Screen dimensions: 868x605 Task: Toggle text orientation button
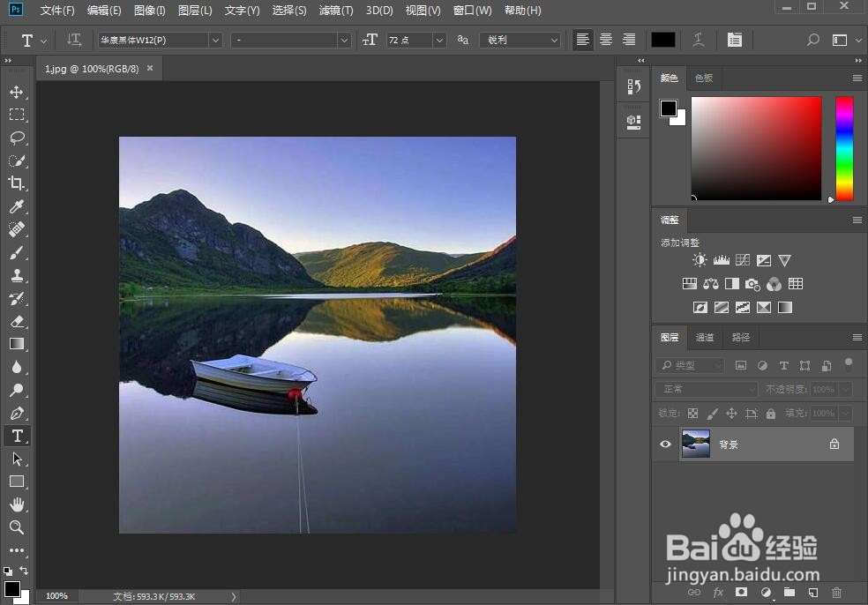point(73,40)
